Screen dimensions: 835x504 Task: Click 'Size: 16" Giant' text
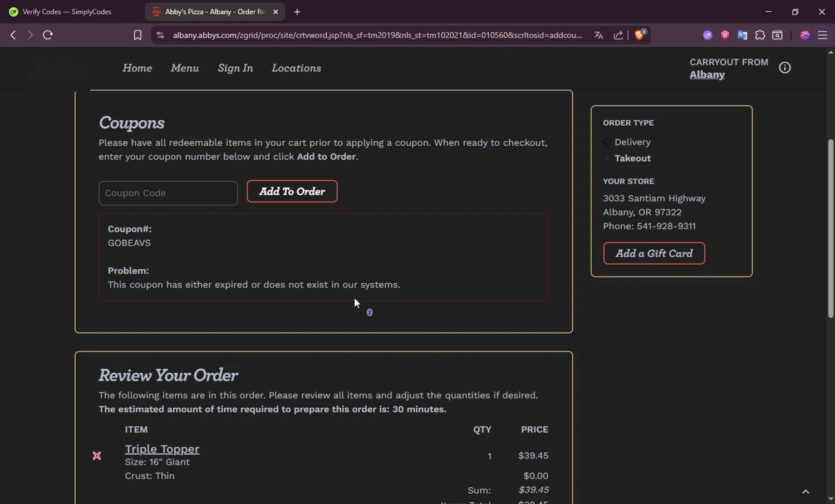157,462
